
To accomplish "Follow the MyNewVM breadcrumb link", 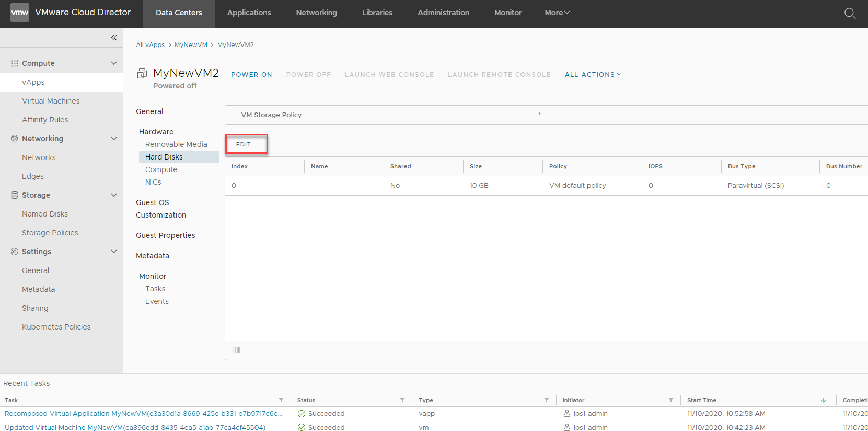I will pyautogui.click(x=191, y=45).
